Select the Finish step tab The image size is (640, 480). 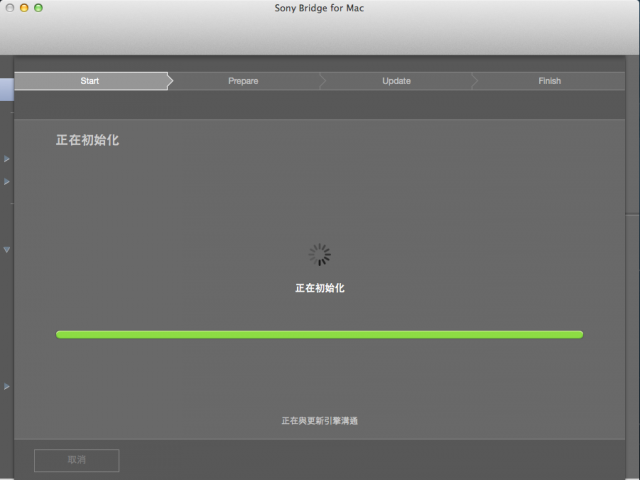pos(549,81)
